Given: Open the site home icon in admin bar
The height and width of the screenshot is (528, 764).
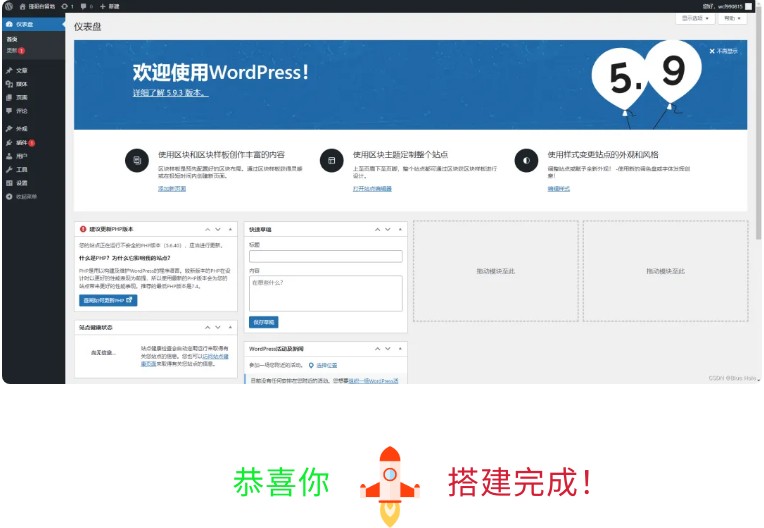Looking at the screenshot, I should (x=22, y=6).
